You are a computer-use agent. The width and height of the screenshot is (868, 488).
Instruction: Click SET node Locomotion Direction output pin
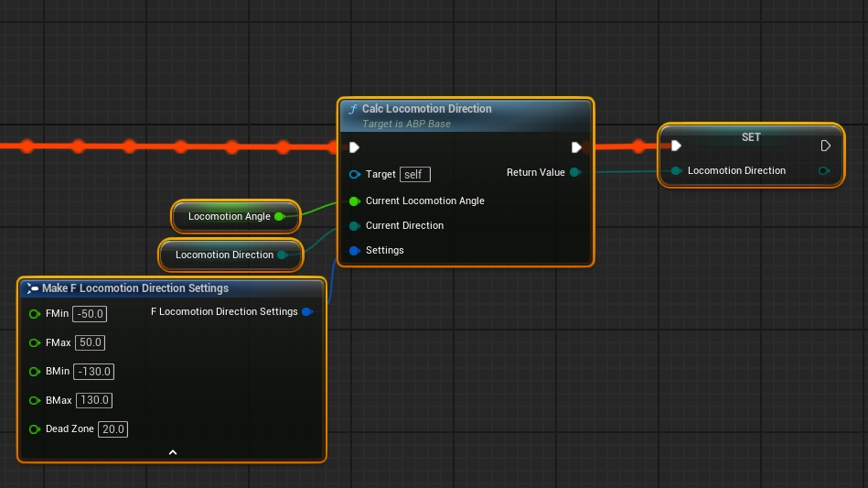point(824,170)
